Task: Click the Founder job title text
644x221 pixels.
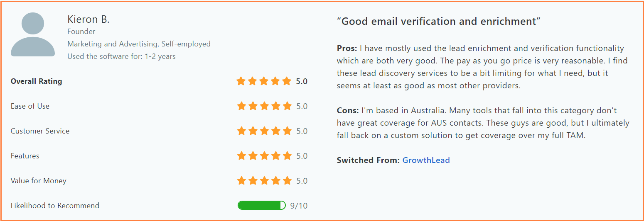Action: [81, 32]
